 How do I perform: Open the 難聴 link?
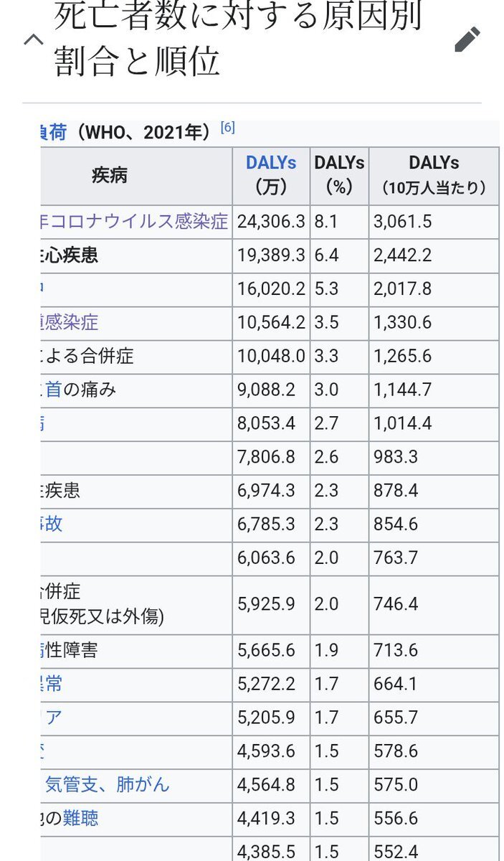click(80, 817)
